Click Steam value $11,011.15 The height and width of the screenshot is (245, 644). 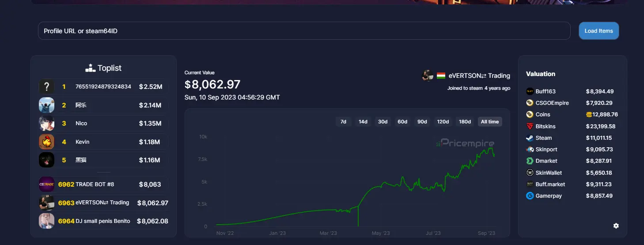599,138
